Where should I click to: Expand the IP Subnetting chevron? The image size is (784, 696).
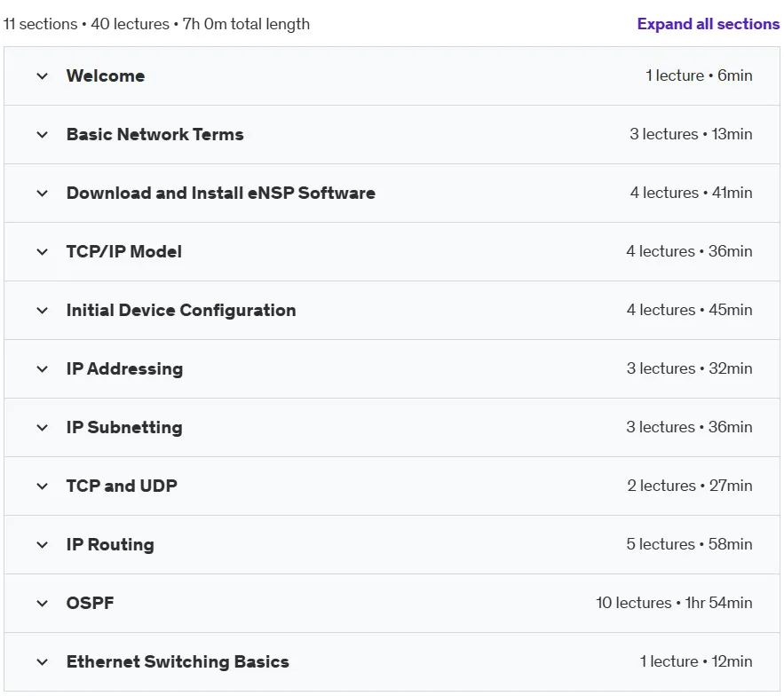coord(43,428)
